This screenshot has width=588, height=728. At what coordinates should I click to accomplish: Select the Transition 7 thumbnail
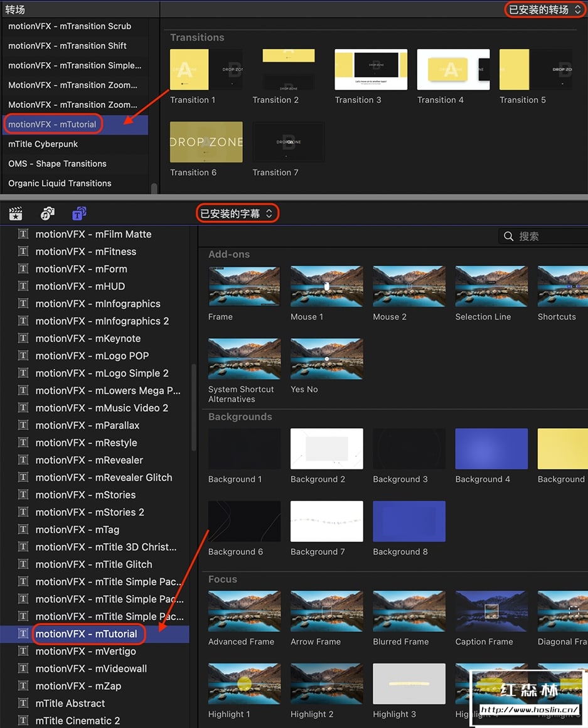288,142
